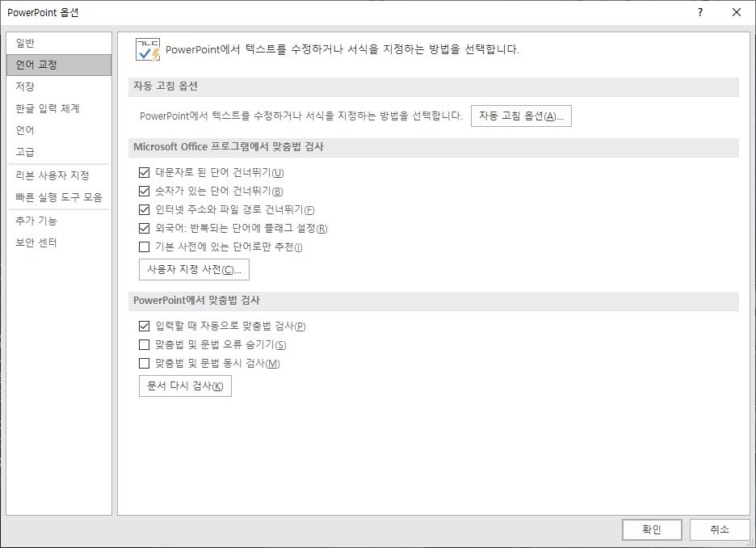The height and width of the screenshot is (548, 756).
Task: Click the 문서 다시 검사(K) button
Action: (185, 386)
